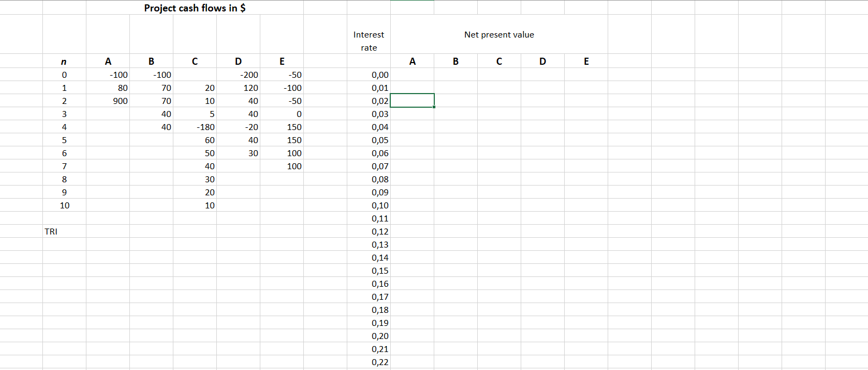Select project E's year 1 value -100
Image resolution: width=868 pixels, height=370 pixels.
pyautogui.click(x=282, y=88)
